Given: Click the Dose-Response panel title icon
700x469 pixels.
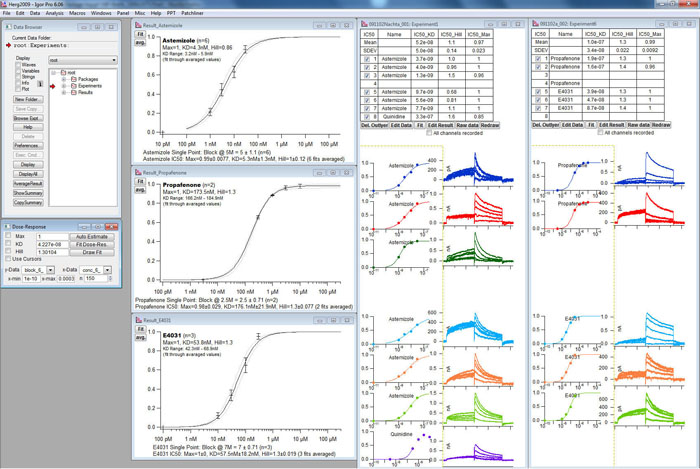Looking at the screenshot, I should tap(7, 227).
